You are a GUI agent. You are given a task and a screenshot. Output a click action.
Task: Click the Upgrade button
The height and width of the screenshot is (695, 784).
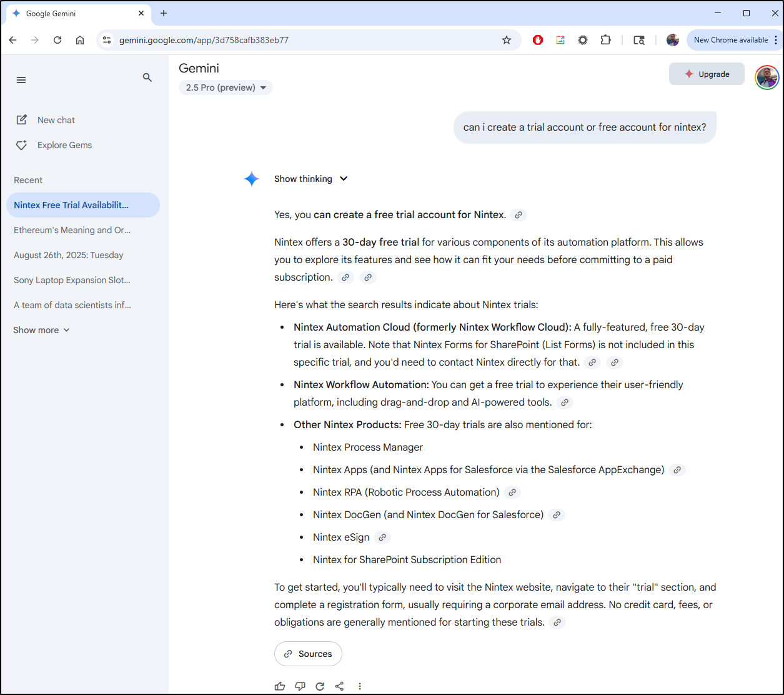coord(707,74)
